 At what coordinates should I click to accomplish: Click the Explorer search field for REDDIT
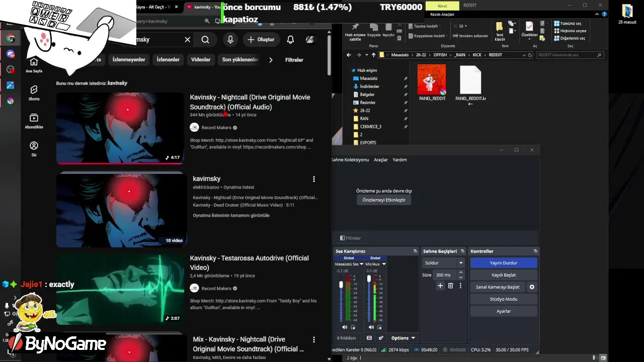(571, 55)
